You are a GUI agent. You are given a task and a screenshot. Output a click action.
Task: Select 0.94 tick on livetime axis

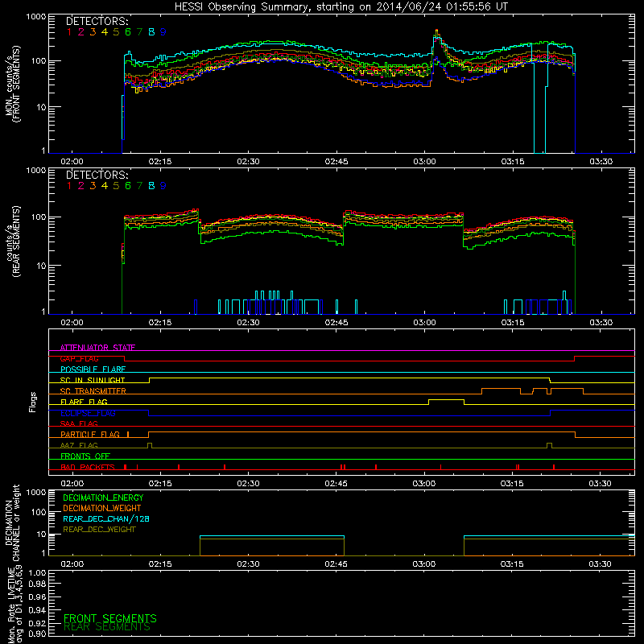[x=37, y=610]
